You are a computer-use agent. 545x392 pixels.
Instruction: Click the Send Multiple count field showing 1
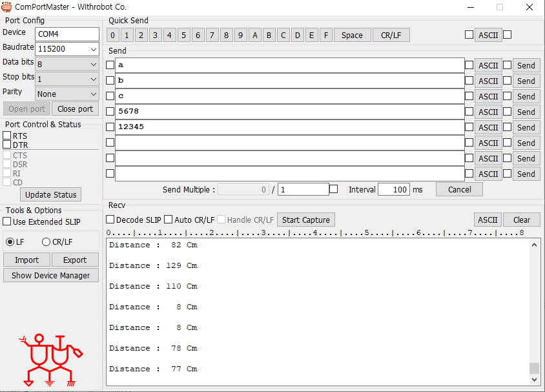pyautogui.click(x=303, y=189)
